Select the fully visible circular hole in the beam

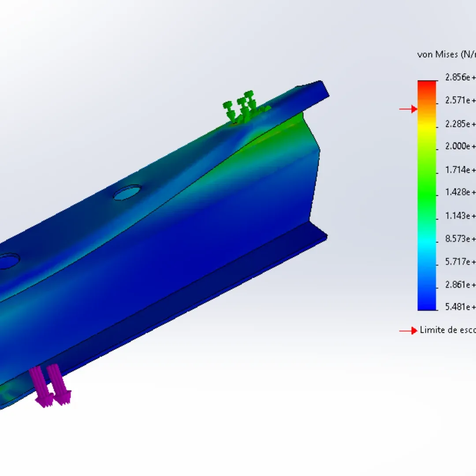tap(127, 193)
